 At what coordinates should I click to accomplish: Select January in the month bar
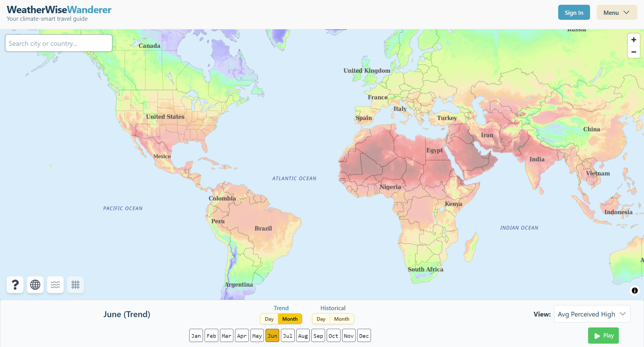[196, 336]
